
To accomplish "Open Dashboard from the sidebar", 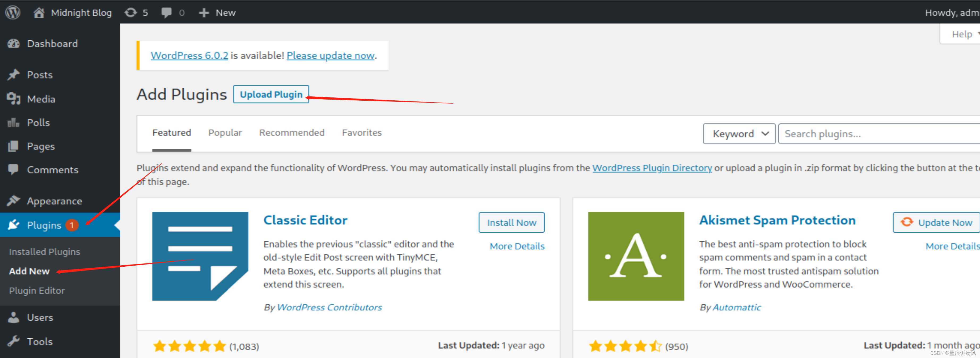I will tap(52, 44).
